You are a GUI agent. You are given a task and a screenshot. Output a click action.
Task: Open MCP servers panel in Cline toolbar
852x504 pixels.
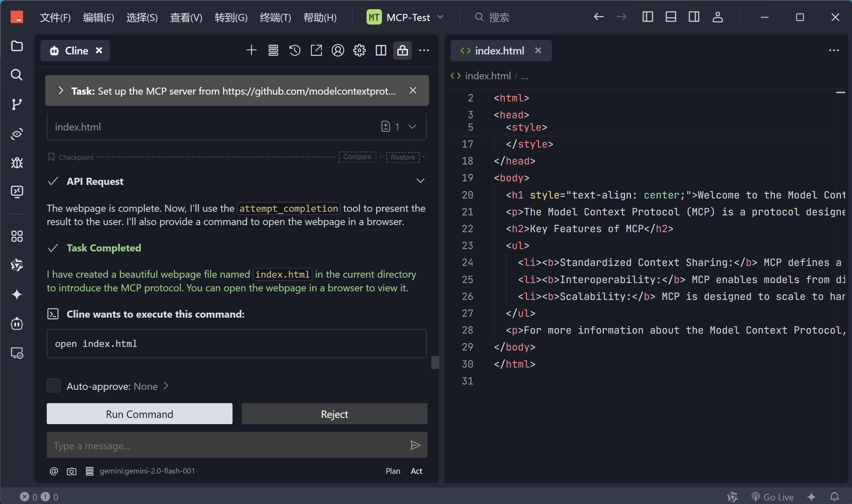(273, 51)
